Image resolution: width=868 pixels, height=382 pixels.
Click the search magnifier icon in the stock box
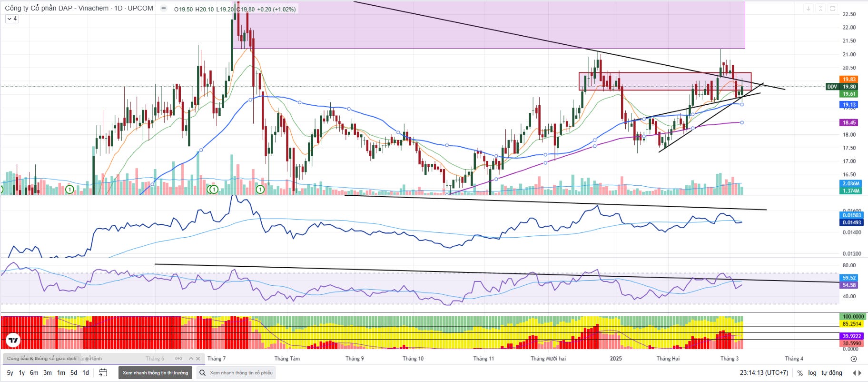pyautogui.click(x=202, y=372)
